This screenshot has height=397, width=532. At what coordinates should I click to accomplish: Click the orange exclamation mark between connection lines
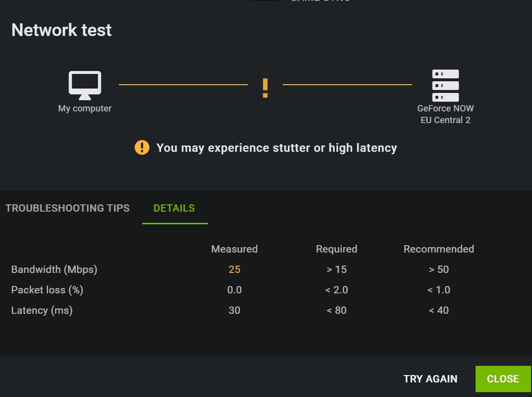[265, 88]
